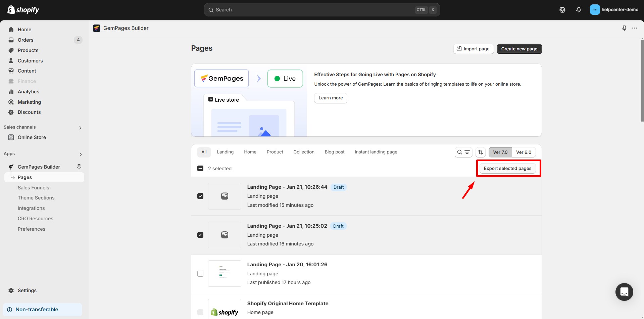
Task: Click Export selected pages button
Action: pyautogui.click(x=507, y=169)
